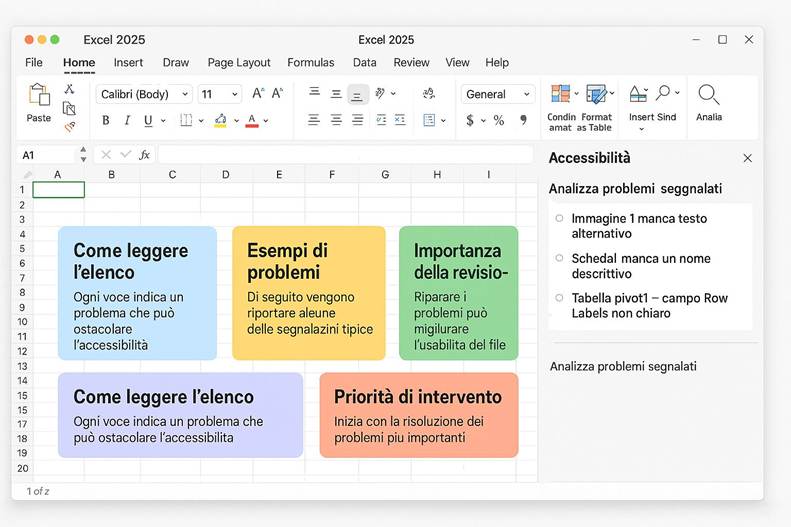
Task: Activate the Format Painter brush icon
Action: [70, 127]
